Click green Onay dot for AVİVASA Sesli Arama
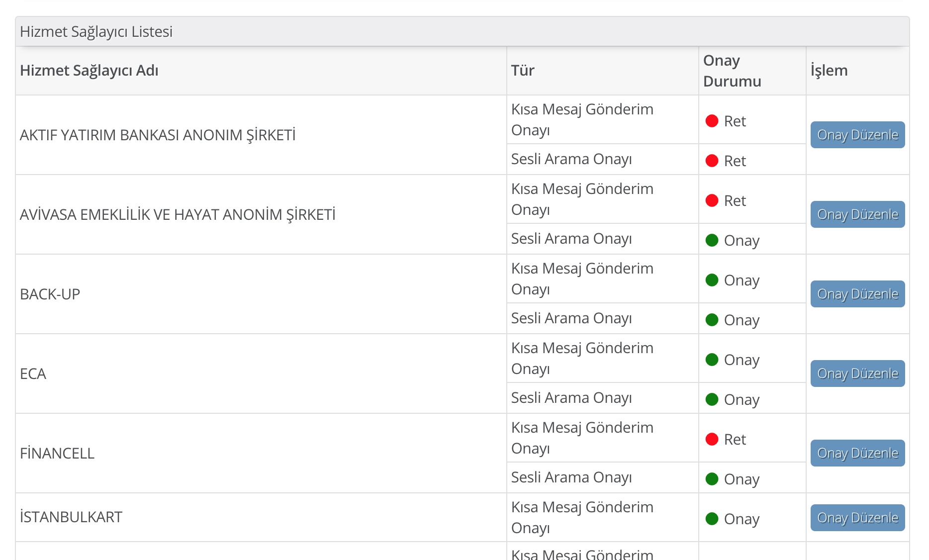 tap(712, 240)
